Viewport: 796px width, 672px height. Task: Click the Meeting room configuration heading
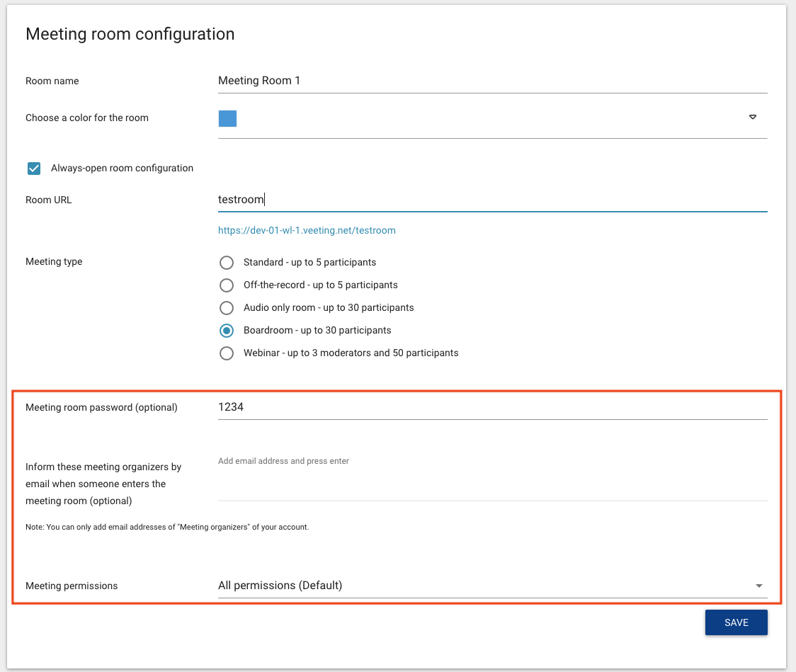tap(130, 34)
